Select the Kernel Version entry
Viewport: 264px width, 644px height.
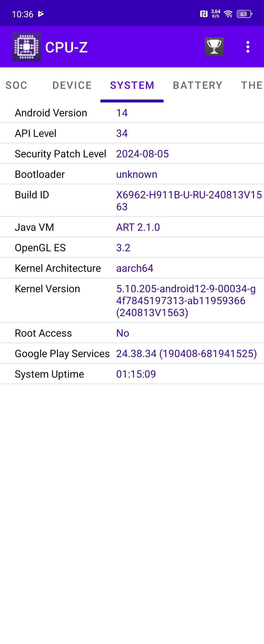(x=132, y=301)
